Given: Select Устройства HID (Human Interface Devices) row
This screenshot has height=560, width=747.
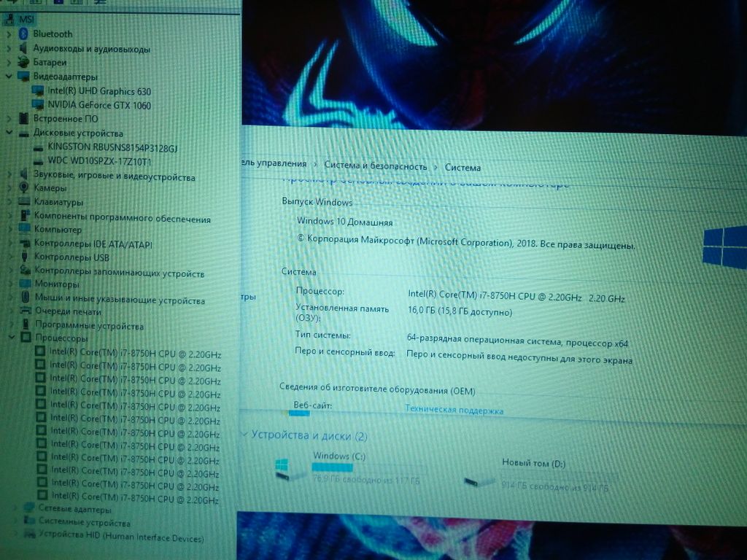Looking at the screenshot, I should (121, 536).
